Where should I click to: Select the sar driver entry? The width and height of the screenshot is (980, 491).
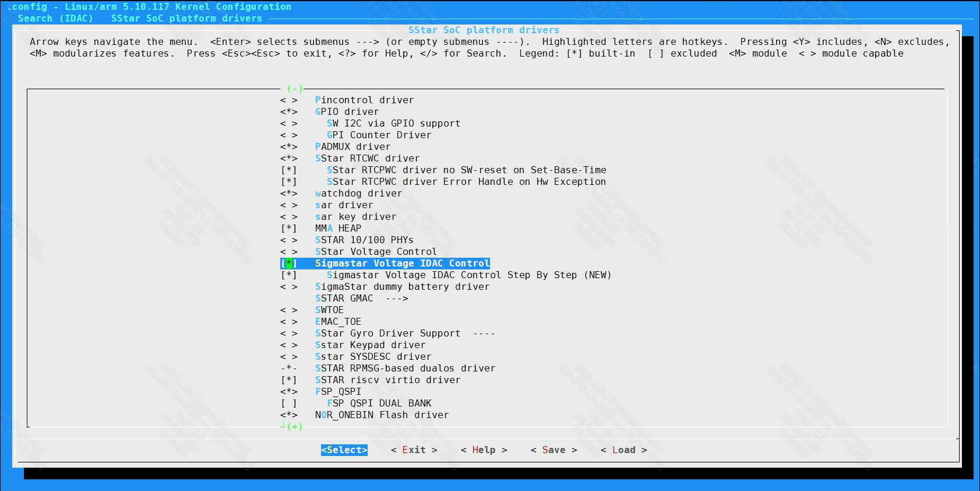pos(344,205)
